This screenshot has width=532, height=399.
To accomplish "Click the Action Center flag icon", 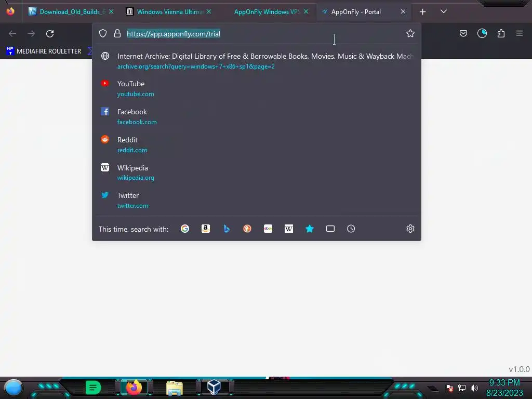I will point(449,388).
